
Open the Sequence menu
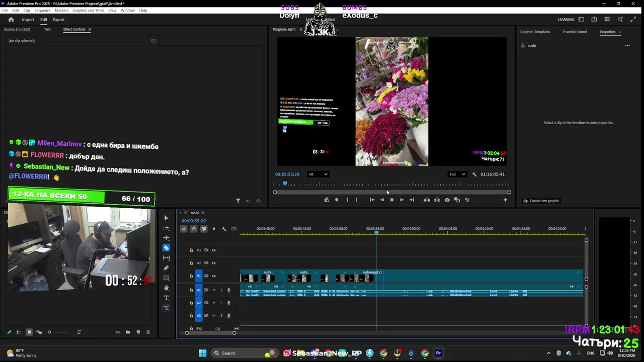coord(42,11)
